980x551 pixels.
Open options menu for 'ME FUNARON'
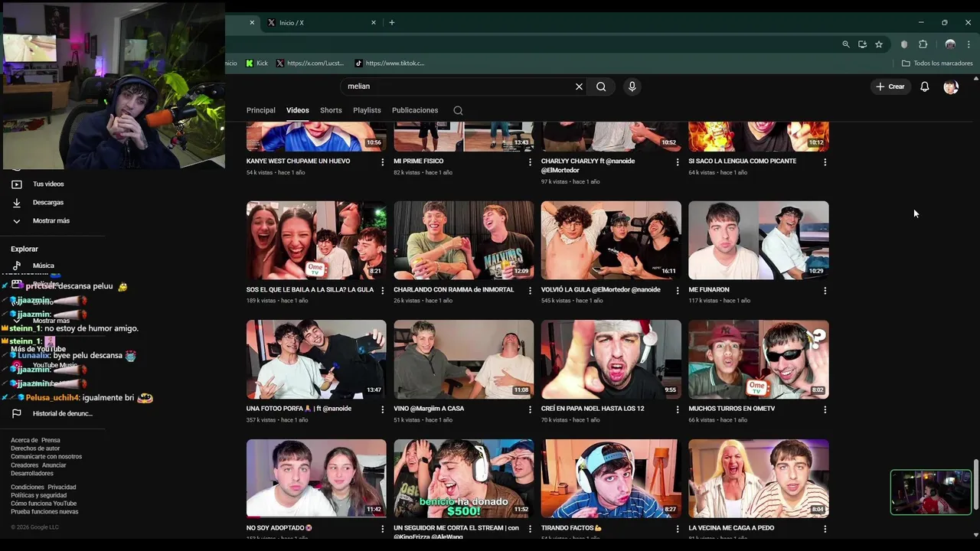825,291
